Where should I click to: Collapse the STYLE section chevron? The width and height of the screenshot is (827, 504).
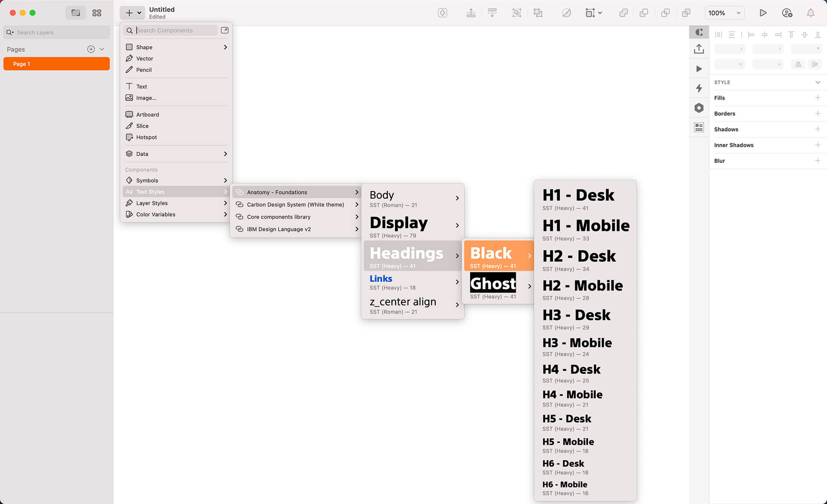(x=817, y=82)
